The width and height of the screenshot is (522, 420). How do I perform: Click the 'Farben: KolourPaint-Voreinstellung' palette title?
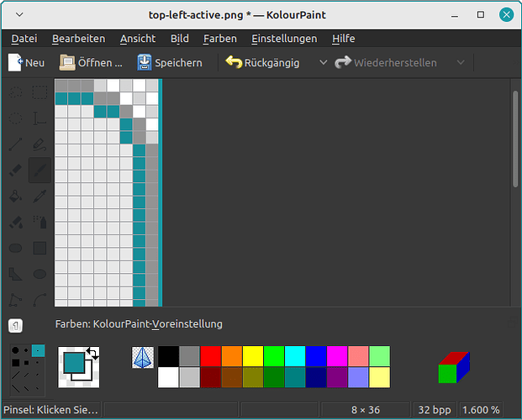click(x=139, y=323)
